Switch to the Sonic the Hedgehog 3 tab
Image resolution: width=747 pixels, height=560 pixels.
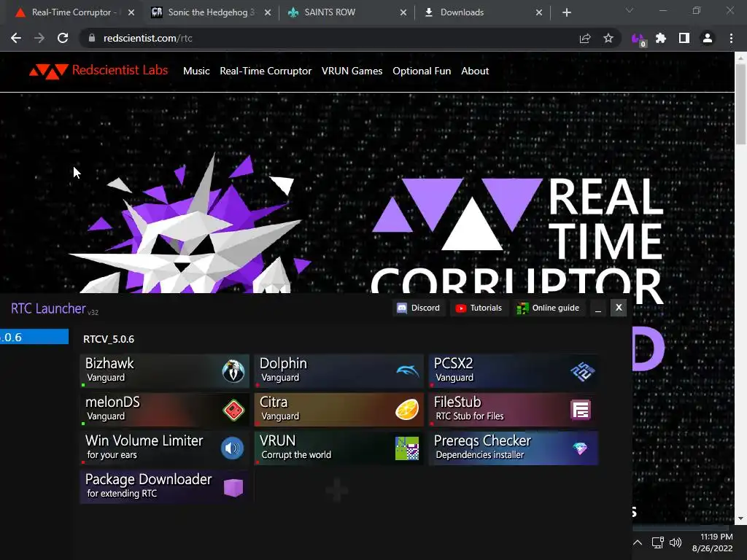pos(212,12)
